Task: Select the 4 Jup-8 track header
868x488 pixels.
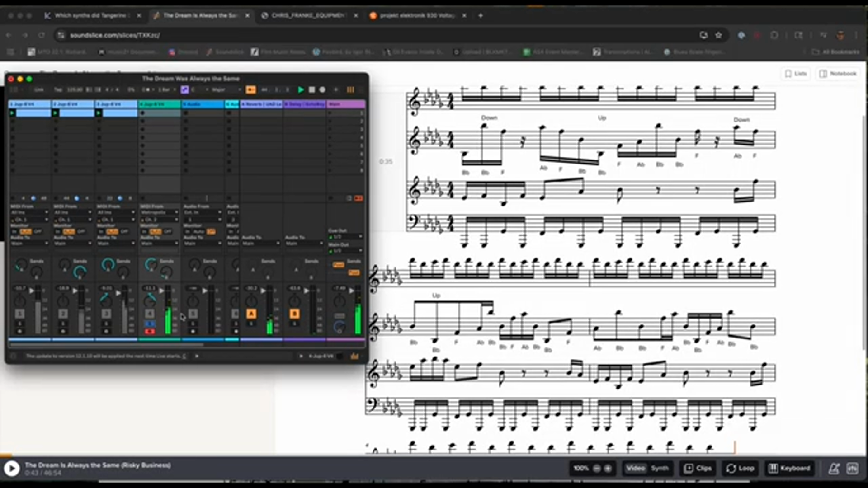Action: (159, 104)
